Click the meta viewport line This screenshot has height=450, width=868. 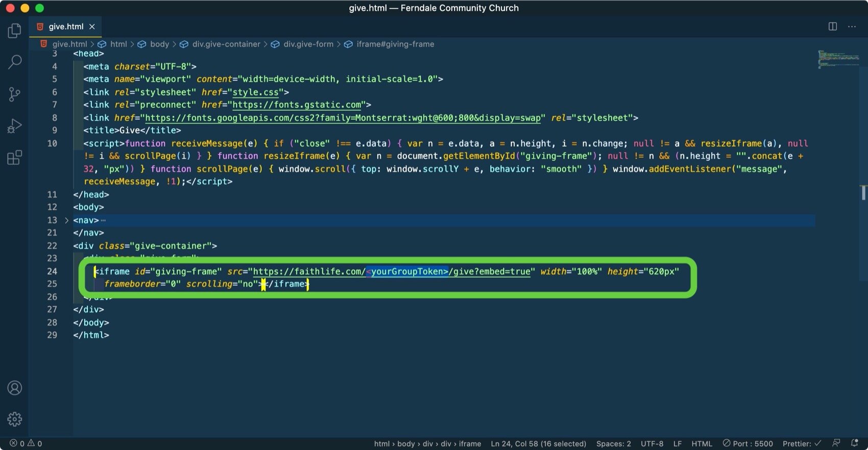click(263, 79)
